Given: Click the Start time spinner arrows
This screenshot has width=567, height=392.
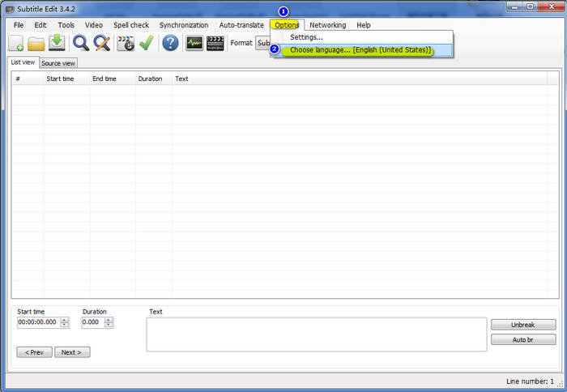Looking at the screenshot, I should tap(65, 322).
